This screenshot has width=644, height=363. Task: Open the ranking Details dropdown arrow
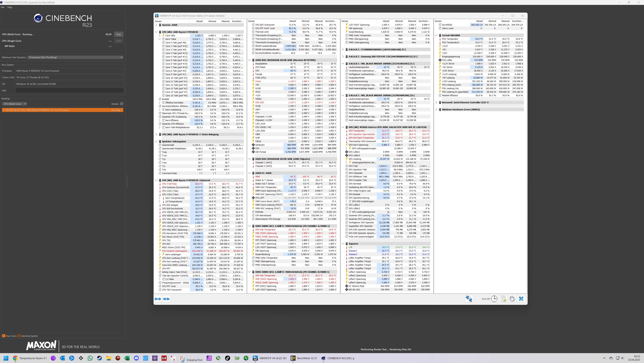point(121,104)
